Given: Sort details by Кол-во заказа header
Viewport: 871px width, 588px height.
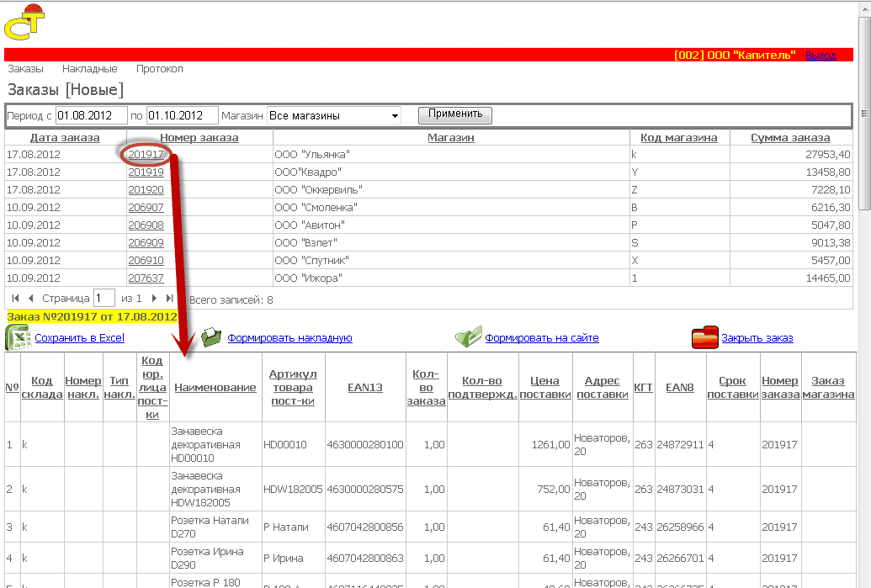Looking at the screenshot, I should click(x=426, y=388).
